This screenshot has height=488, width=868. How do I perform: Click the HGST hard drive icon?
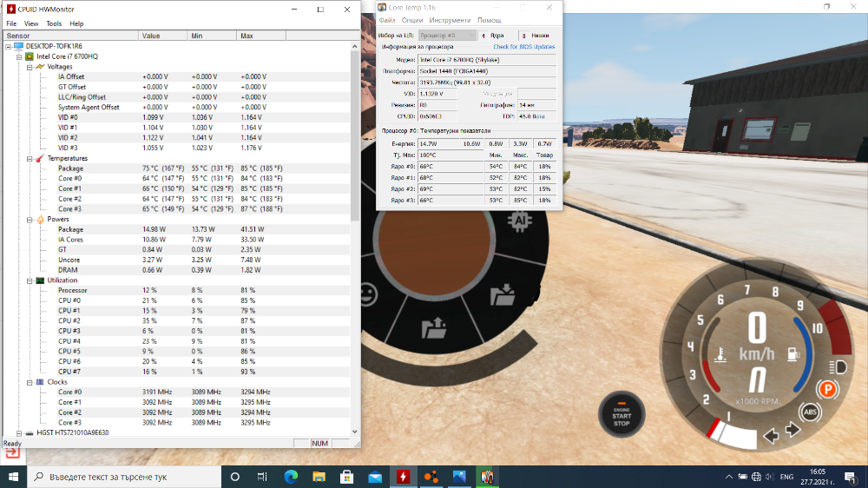(x=30, y=433)
